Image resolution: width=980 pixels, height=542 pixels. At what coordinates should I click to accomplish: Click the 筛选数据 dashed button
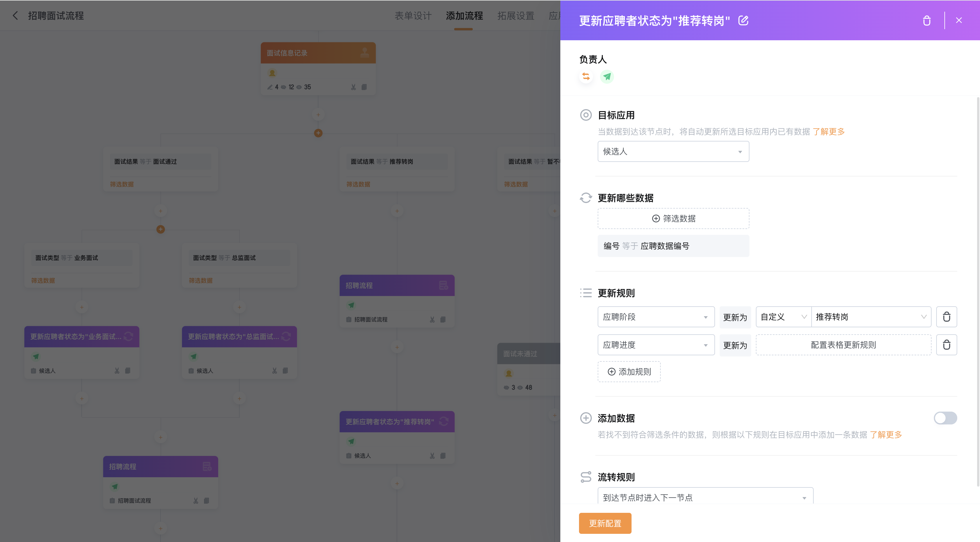673,218
